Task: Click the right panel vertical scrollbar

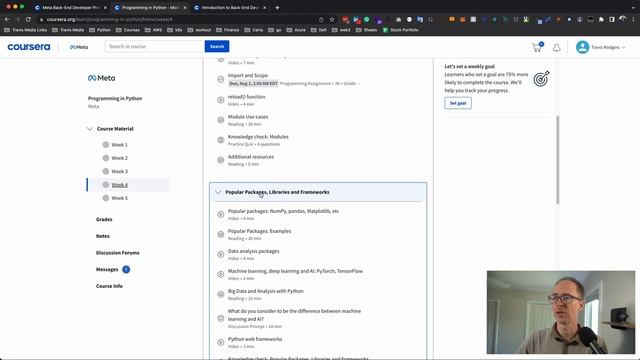Action: (558, 160)
